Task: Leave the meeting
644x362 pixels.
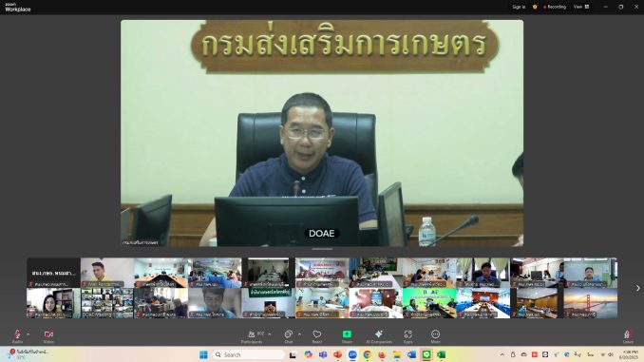Action: tap(628, 336)
